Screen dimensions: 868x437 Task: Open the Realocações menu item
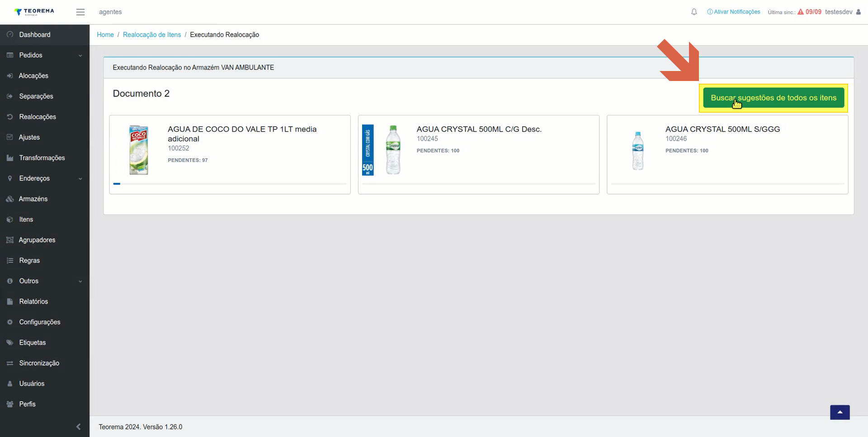tap(45, 117)
